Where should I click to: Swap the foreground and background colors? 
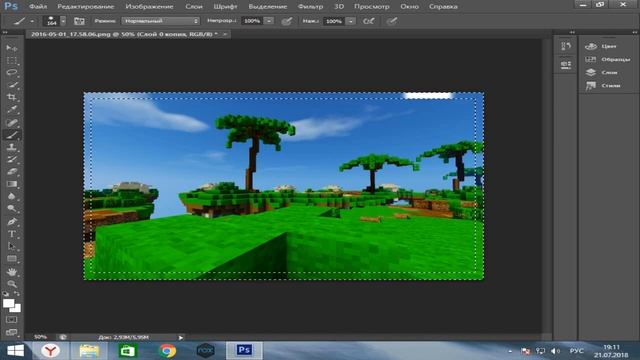click(17, 293)
